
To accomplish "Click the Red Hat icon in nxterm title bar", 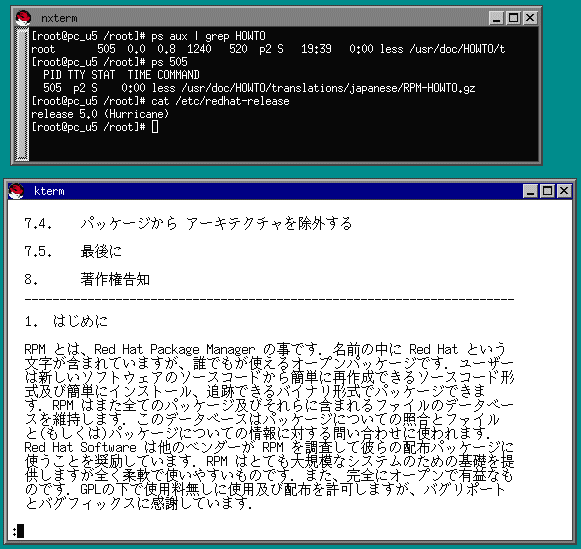I will 23,18.
